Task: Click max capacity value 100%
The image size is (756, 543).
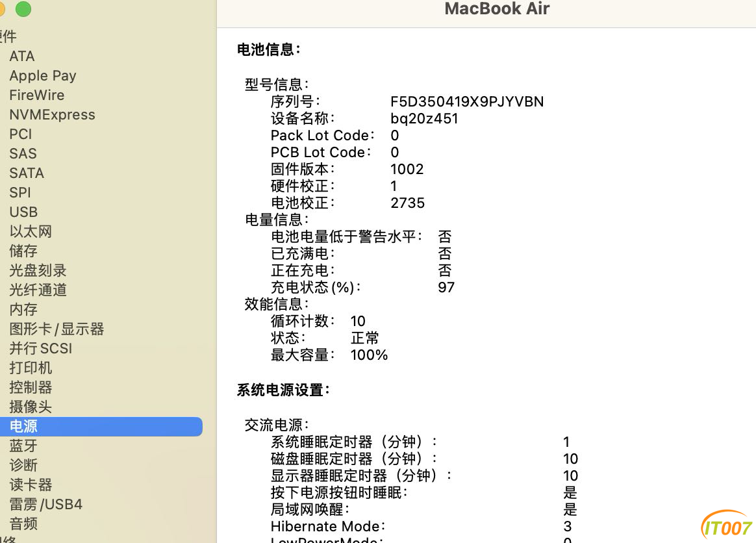Action: coord(369,355)
